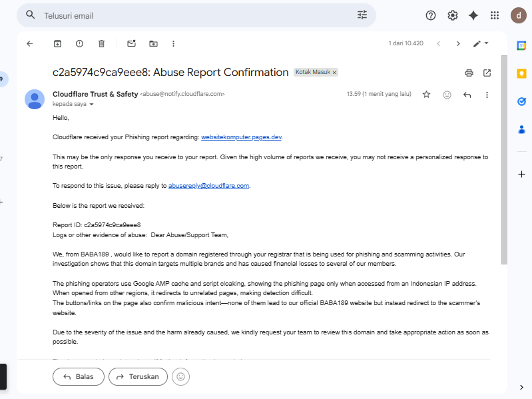Click the Report ID line text

(x=97, y=225)
